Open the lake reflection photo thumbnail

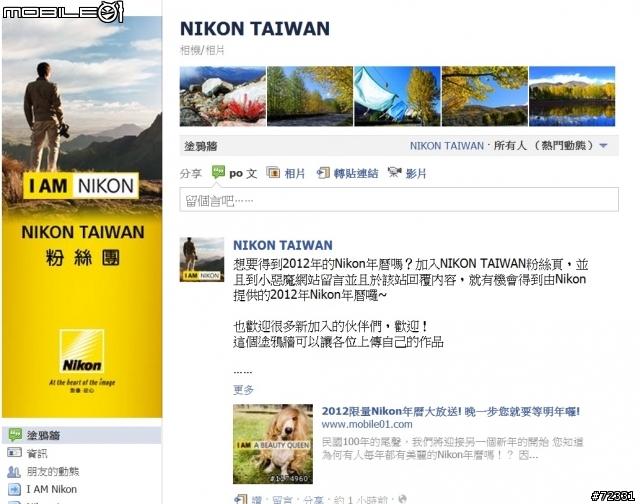tap(572, 96)
